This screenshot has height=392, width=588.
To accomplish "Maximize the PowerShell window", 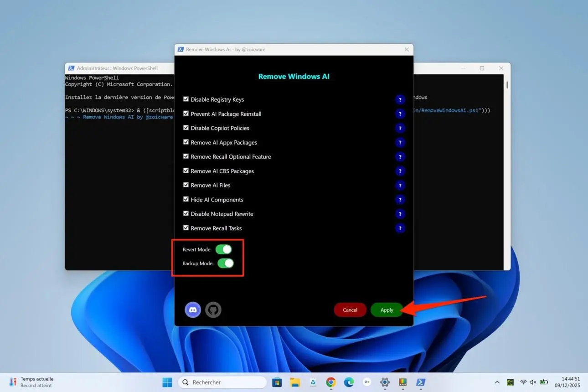I will [x=482, y=68].
